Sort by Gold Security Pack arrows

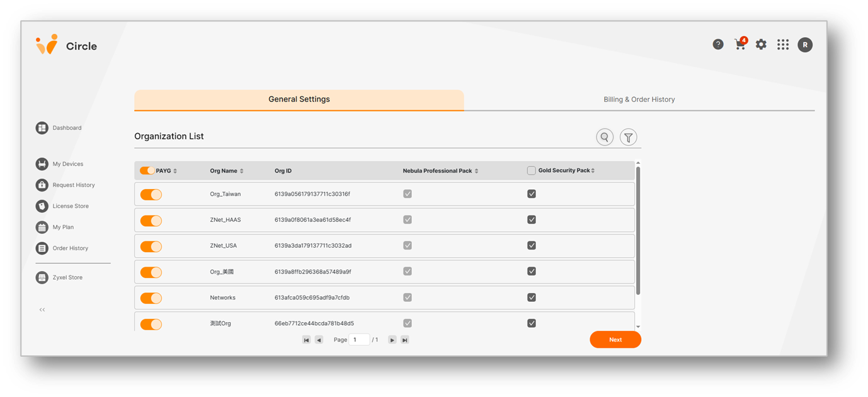593,171
